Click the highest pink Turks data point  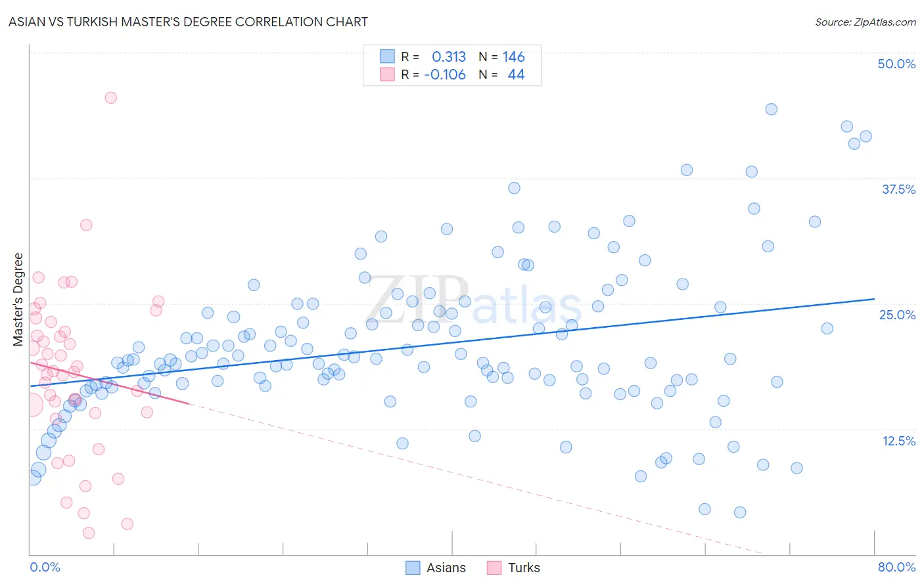click(x=111, y=97)
